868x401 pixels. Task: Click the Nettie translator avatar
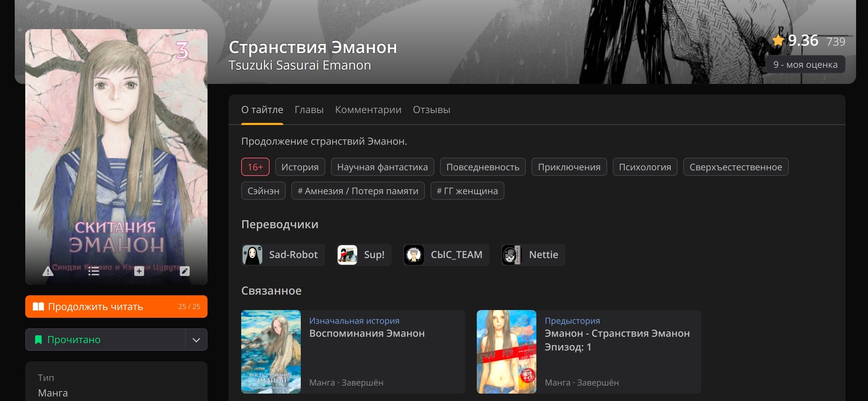(x=512, y=255)
